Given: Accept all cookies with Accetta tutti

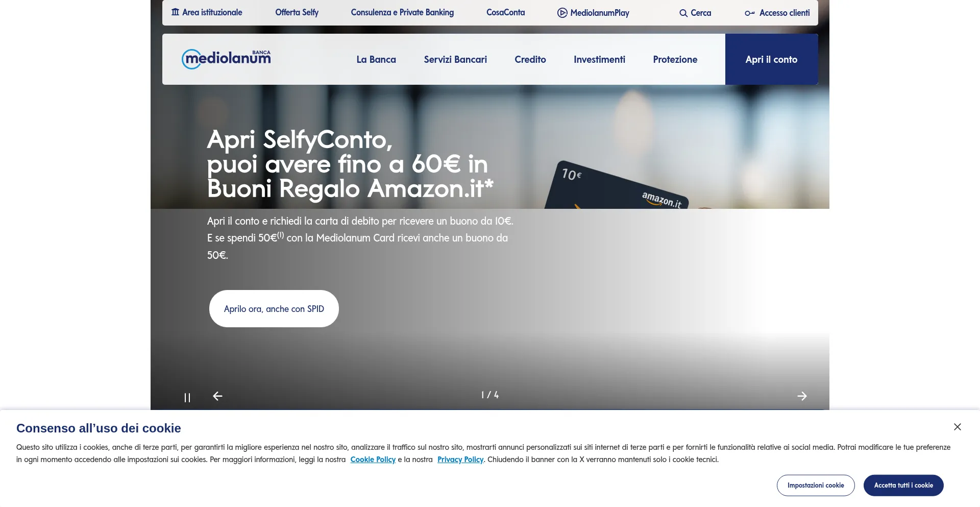Looking at the screenshot, I should pyautogui.click(x=903, y=486).
